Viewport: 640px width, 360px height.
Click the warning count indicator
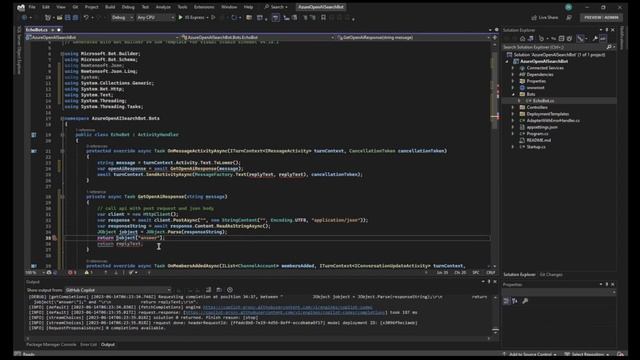coord(89,272)
